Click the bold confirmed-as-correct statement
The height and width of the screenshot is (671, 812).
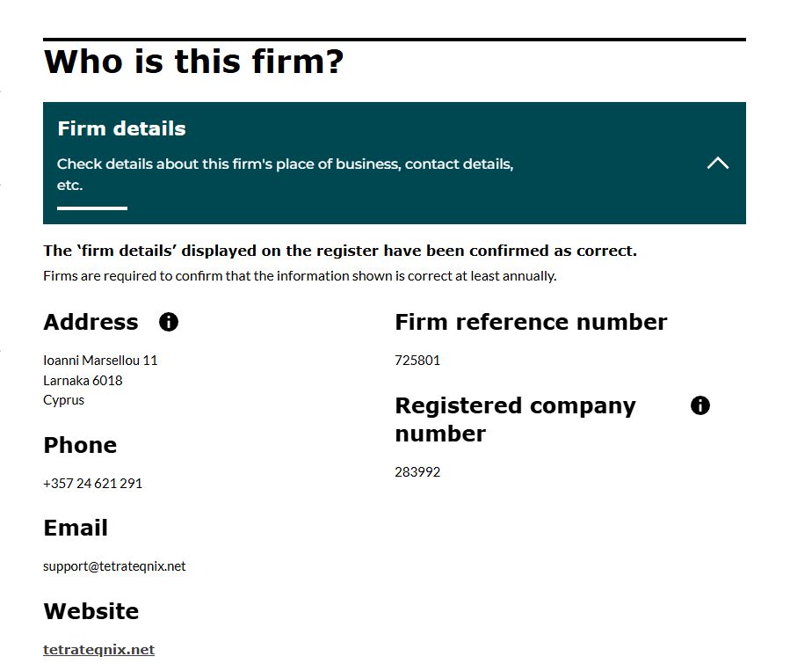tap(340, 251)
